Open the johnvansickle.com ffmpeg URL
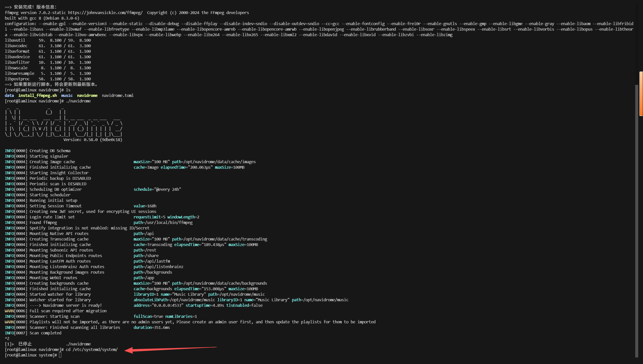This screenshot has height=364, width=643. (x=105, y=13)
